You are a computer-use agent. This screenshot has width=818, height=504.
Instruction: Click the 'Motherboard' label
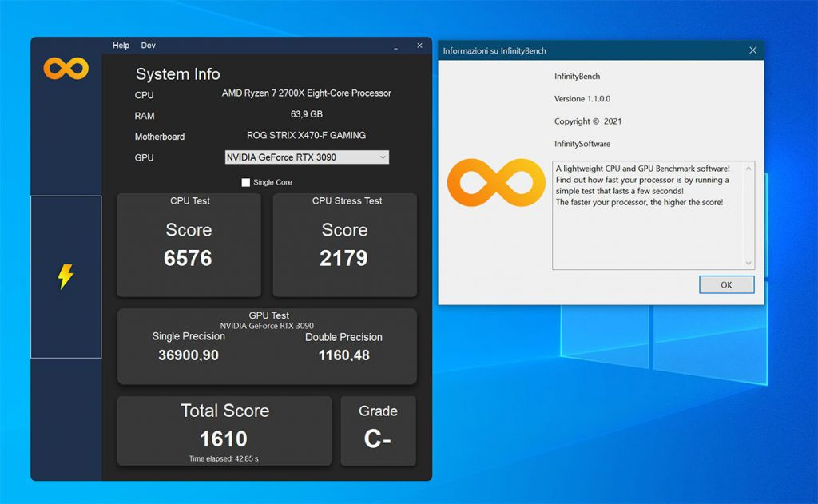160,137
